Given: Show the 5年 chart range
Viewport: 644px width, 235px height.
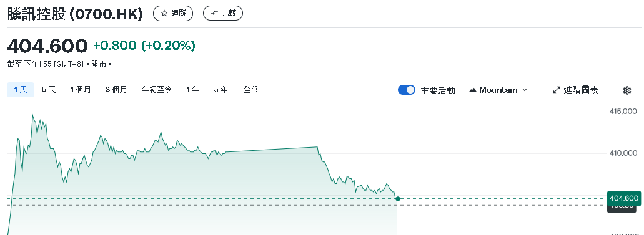Looking at the screenshot, I should point(220,90).
